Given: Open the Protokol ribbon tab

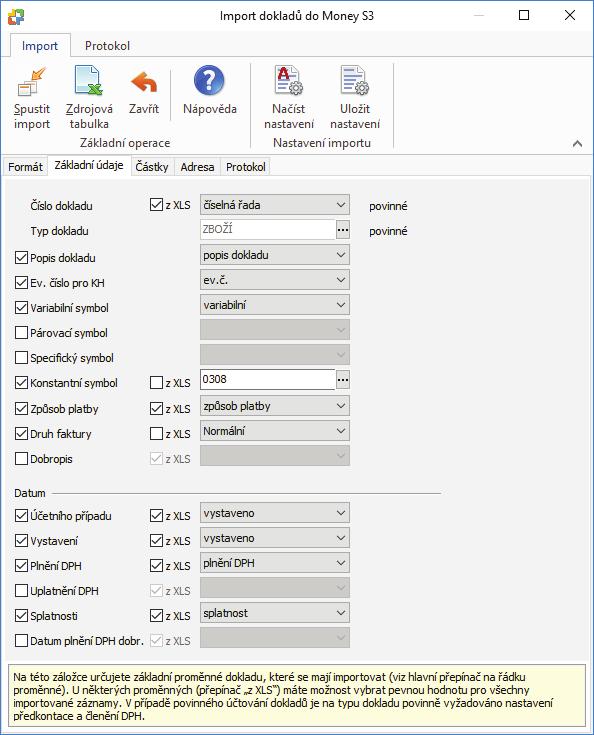Looking at the screenshot, I should pos(107,46).
